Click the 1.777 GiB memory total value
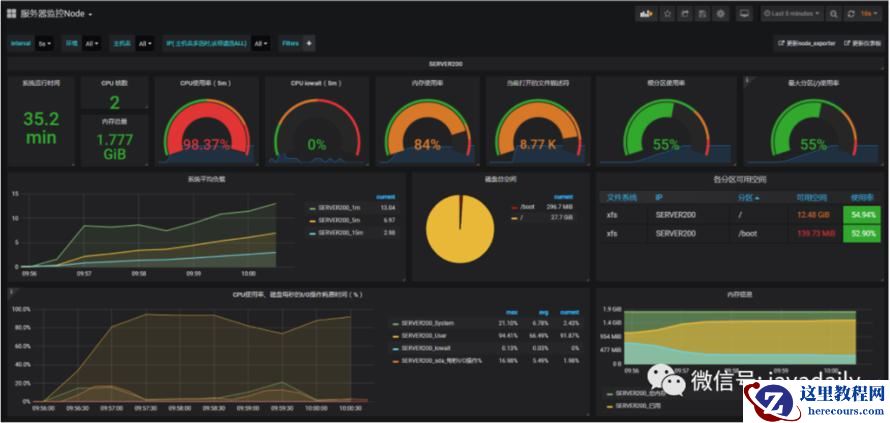The height and width of the screenshot is (423, 890). point(115,146)
